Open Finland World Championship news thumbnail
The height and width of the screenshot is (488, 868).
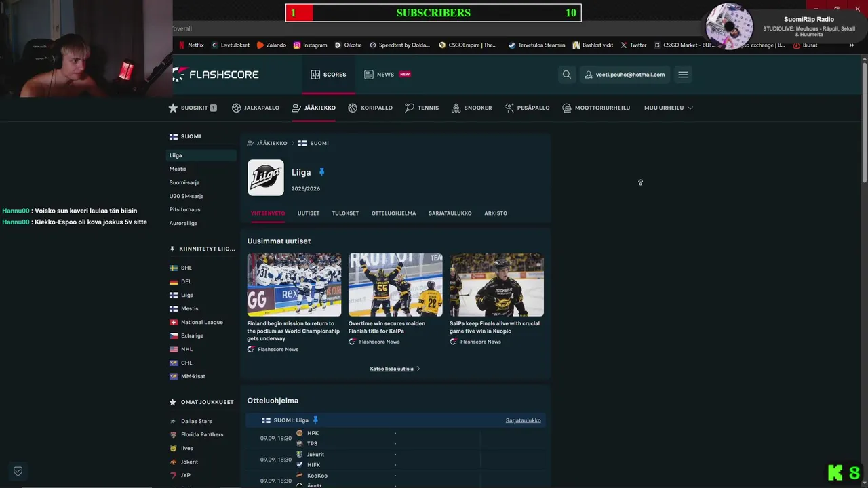click(x=294, y=285)
